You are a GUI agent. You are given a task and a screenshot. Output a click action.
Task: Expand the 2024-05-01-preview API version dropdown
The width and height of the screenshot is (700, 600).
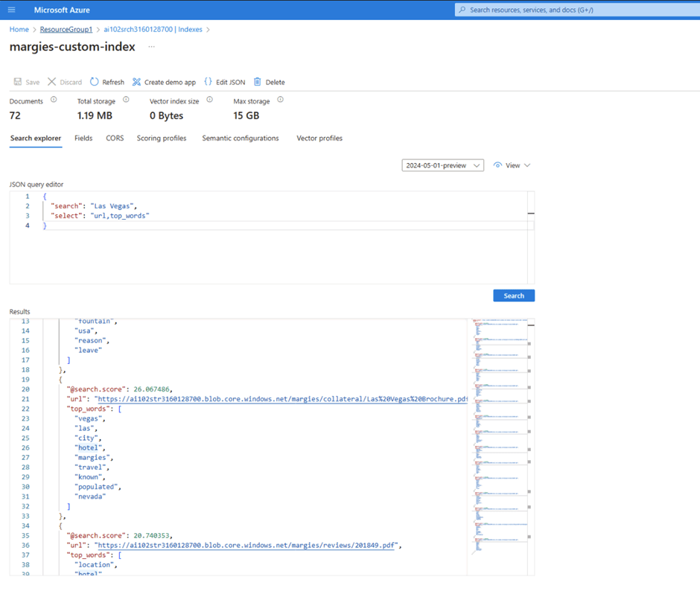pos(442,165)
